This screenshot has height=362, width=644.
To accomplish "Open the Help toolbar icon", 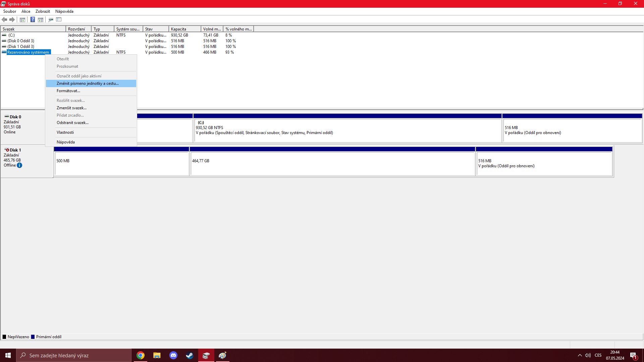I will 33,20.
